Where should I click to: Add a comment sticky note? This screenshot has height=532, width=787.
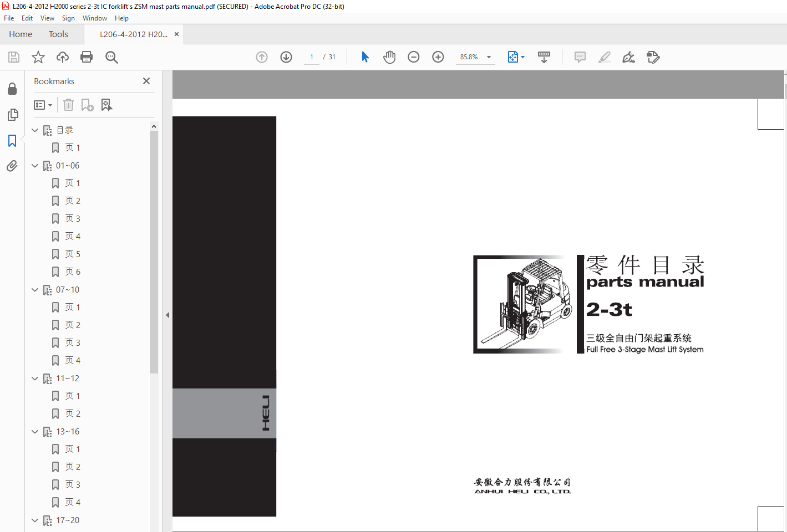coord(580,57)
